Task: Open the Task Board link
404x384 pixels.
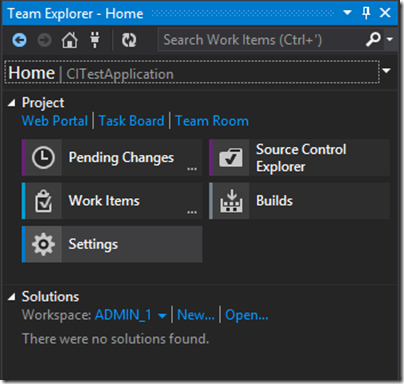Action: [x=132, y=121]
